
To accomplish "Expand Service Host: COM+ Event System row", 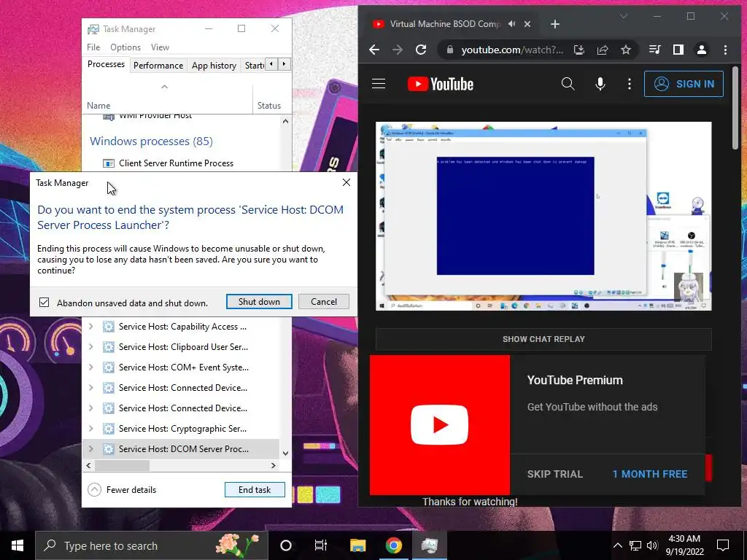I will point(91,367).
